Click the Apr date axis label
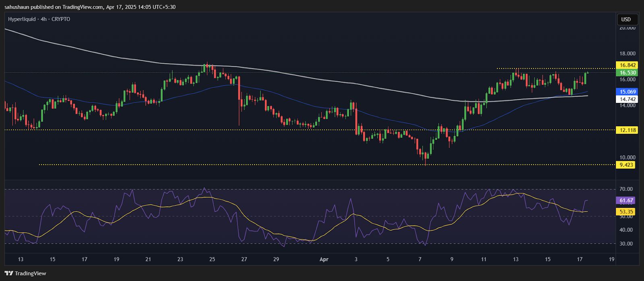The image size is (644, 281). coord(324,259)
